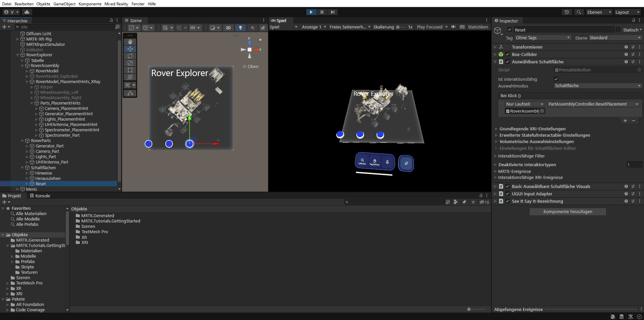Click the Komponente hinzufügen button

tap(567, 211)
